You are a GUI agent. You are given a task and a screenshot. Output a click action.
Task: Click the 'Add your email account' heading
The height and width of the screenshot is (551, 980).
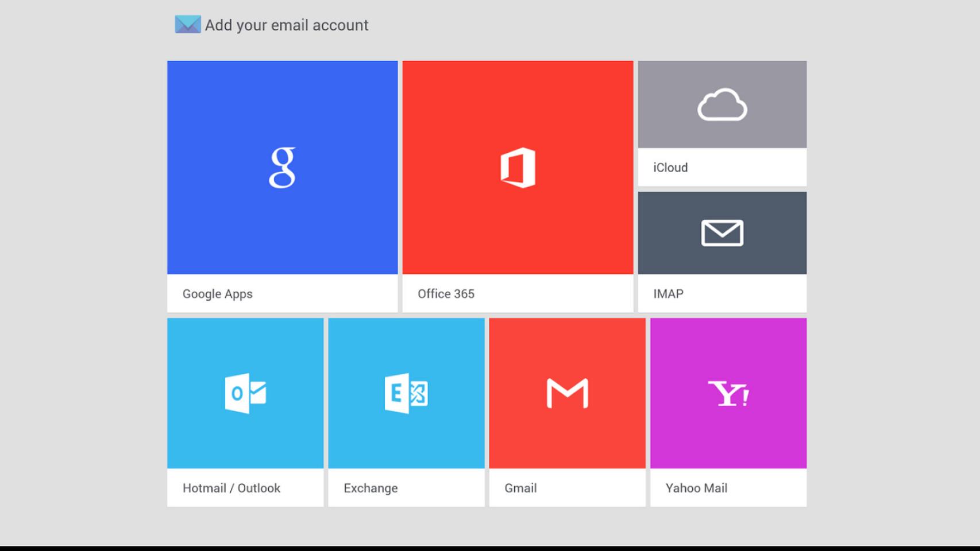pyautogui.click(x=287, y=25)
